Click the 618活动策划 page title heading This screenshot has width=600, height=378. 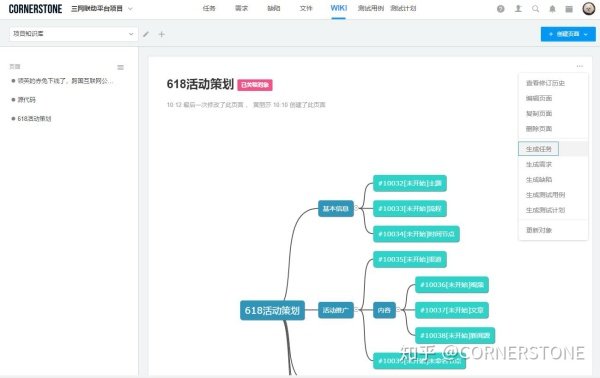coord(200,84)
